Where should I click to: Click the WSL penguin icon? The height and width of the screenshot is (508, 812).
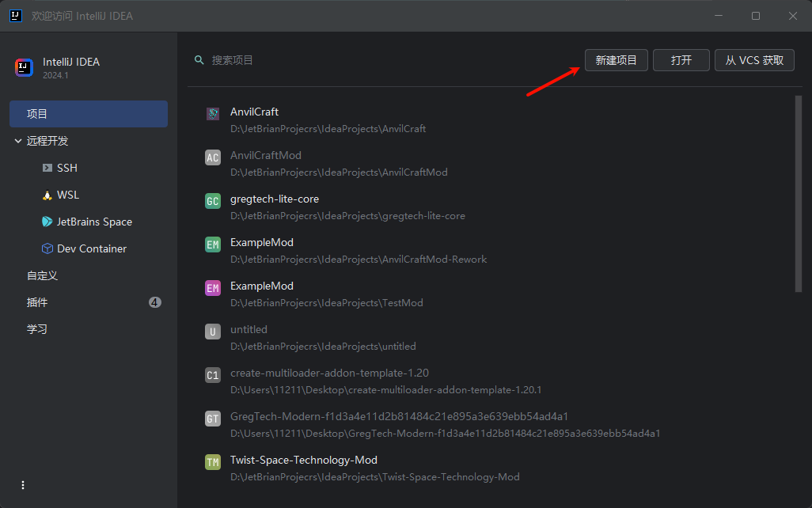point(47,195)
